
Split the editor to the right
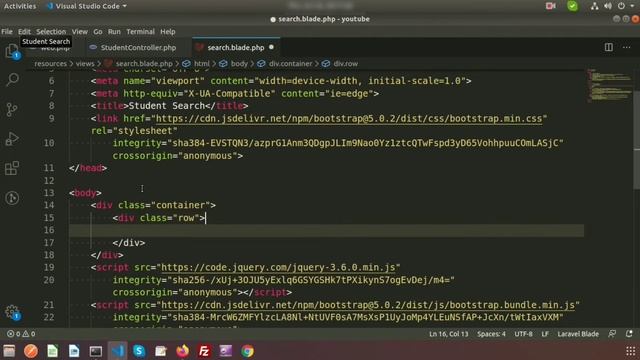pyautogui.click(x=609, y=47)
